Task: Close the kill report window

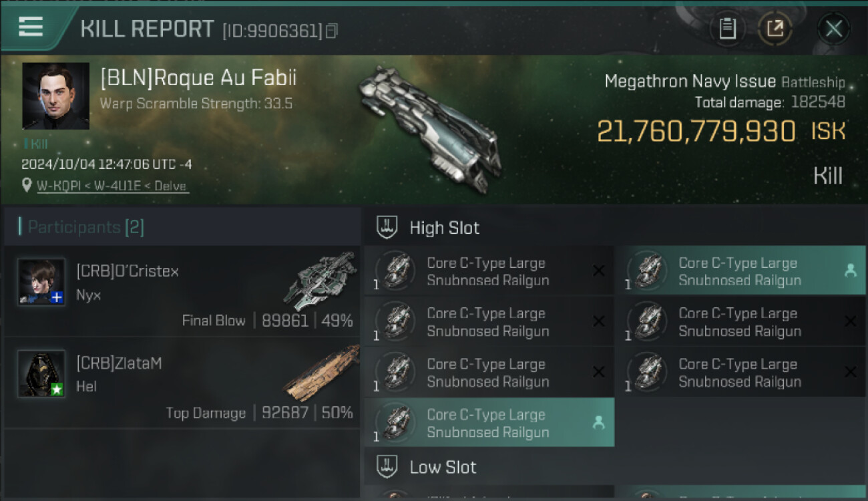Action: (833, 29)
